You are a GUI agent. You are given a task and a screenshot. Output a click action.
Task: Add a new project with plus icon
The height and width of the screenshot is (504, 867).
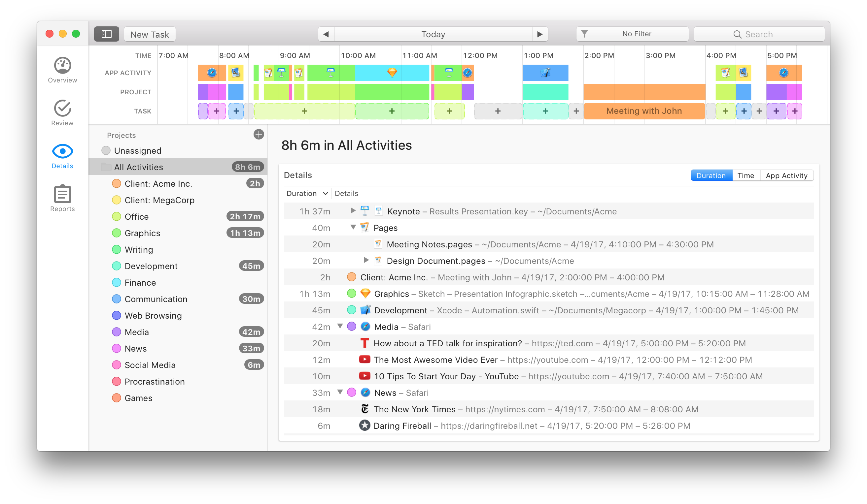259,135
